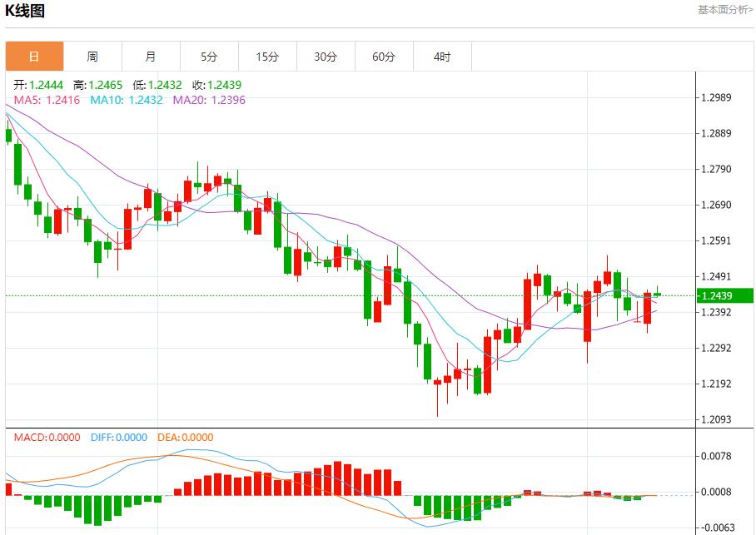This screenshot has width=756, height=535.
Task: Click the MACD value label
Action: click(x=47, y=437)
